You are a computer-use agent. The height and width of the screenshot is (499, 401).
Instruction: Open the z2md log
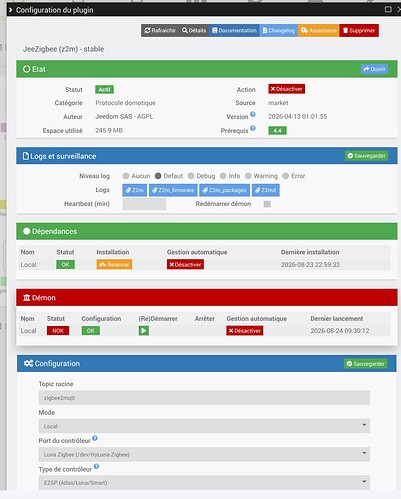[266, 190]
